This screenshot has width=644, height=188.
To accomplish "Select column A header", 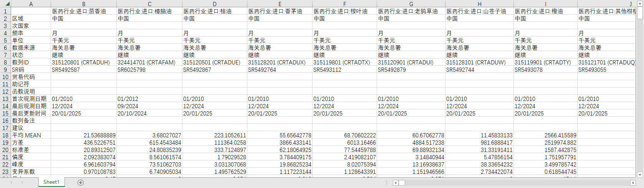I will coord(31,4).
